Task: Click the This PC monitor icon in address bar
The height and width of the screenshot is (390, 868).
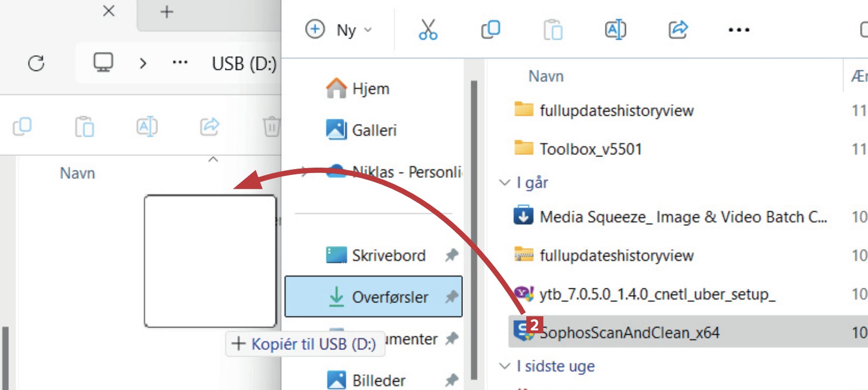Action: tap(103, 63)
